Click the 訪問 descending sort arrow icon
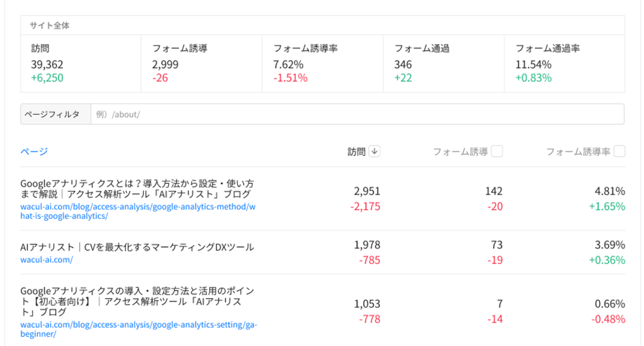644x346 pixels. tap(374, 151)
